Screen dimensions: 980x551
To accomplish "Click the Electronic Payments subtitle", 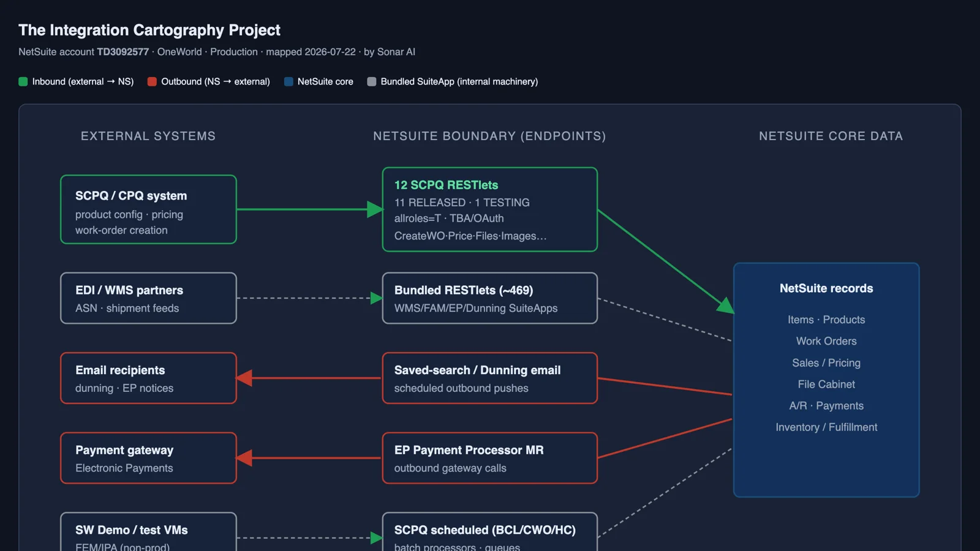I will (124, 468).
